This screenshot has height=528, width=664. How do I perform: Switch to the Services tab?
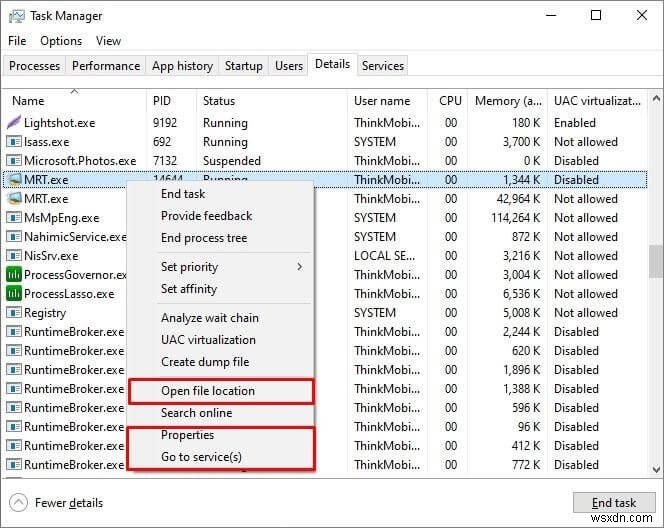click(383, 66)
